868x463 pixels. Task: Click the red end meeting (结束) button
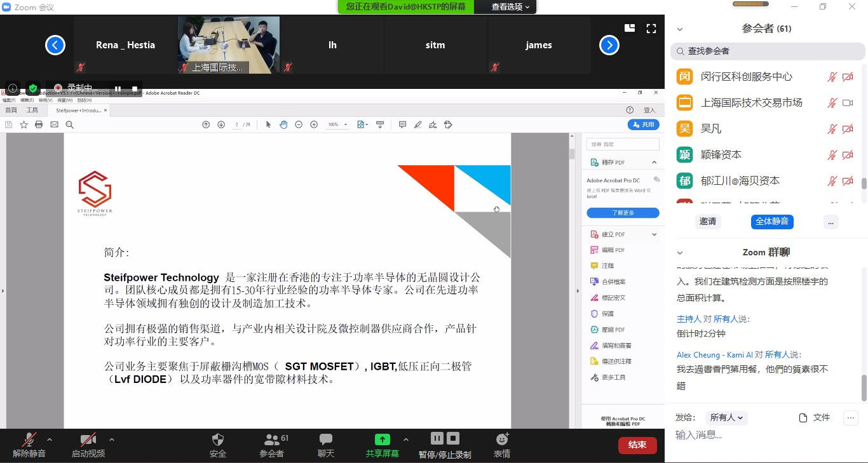637,445
